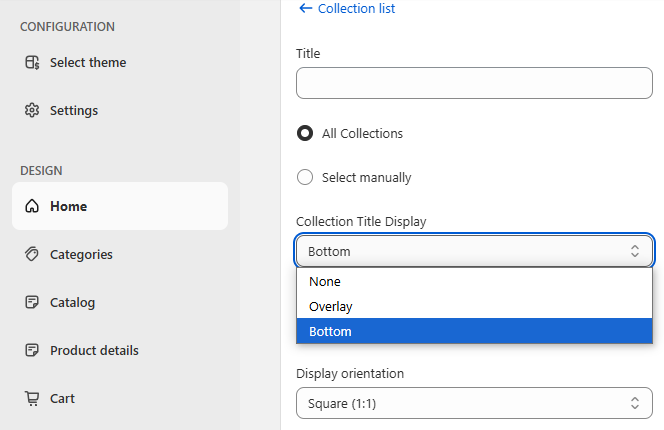Click the Product details page icon

point(32,350)
